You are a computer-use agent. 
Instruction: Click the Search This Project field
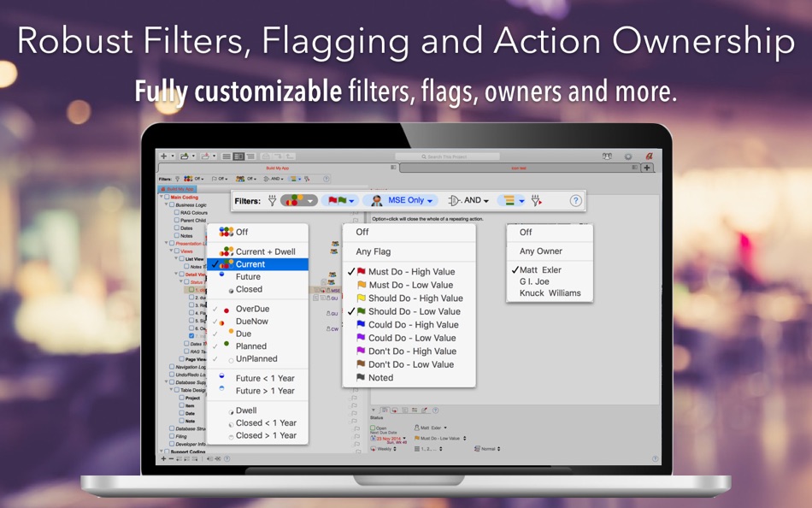pos(447,157)
